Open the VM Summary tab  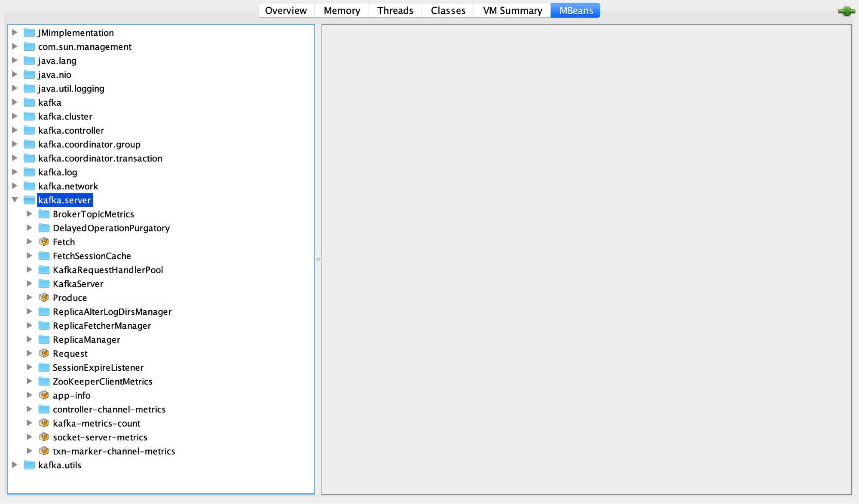pos(511,10)
